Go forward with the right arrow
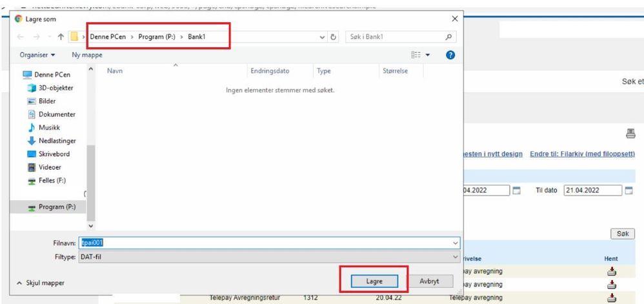Image resolution: width=644 pixels, height=304 pixels. pos(35,37)
